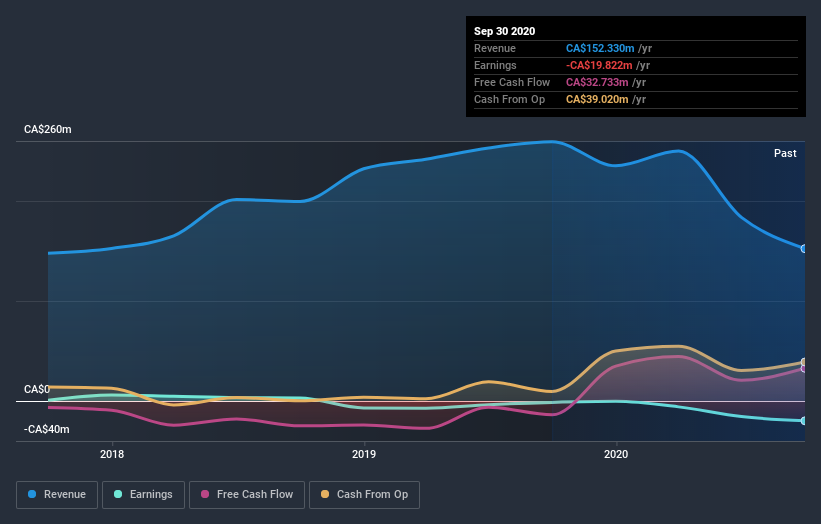821x524 pixels.
Task: Select the Free Cash Flow endpoint marker
Action: (x=804, y=369)
